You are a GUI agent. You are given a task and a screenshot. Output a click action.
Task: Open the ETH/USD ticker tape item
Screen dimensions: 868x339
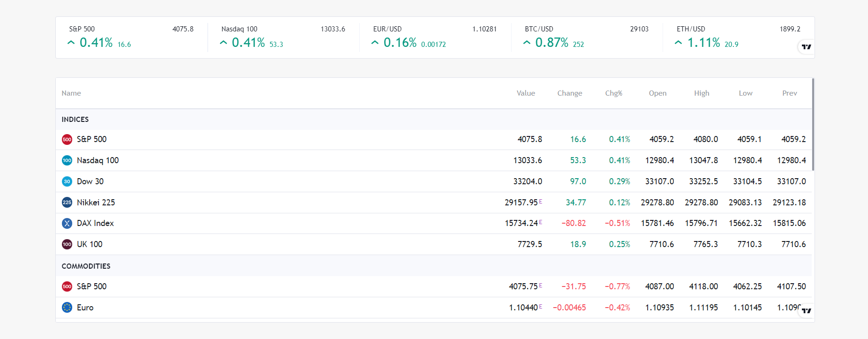(739, 38)
